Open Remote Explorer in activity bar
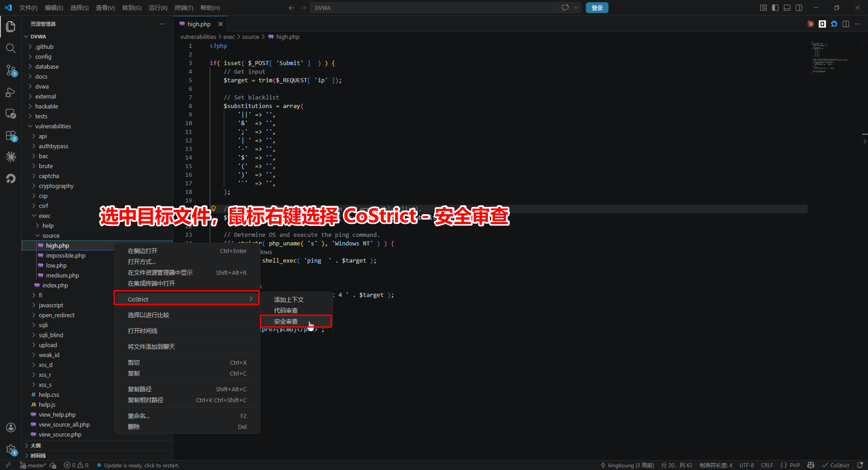This screenshot has width=868, height=470. click(x=11, y=114)
